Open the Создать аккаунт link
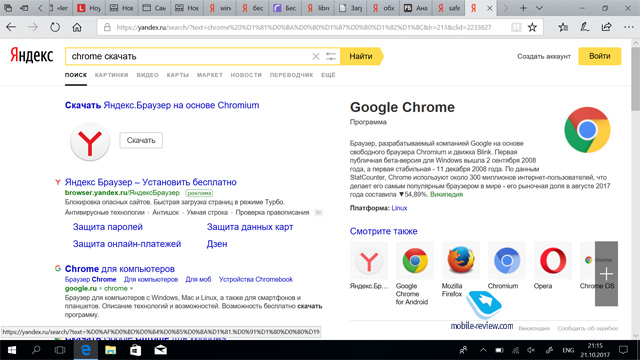 (x=544, y=56)
